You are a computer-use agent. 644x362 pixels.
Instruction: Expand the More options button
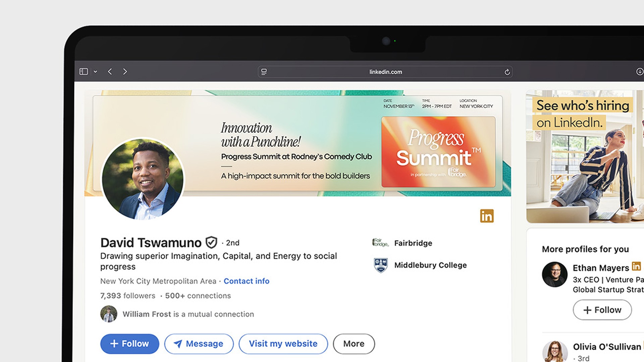click(354, 344)
